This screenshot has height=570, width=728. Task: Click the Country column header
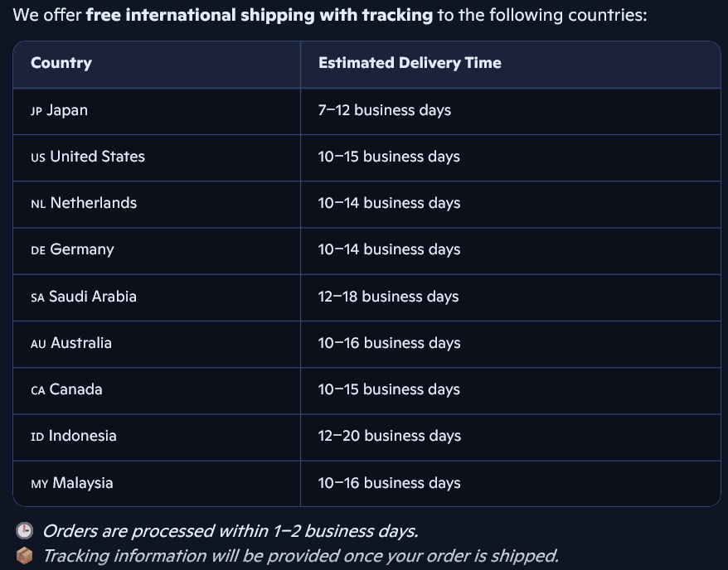click(x=61, y=63)
